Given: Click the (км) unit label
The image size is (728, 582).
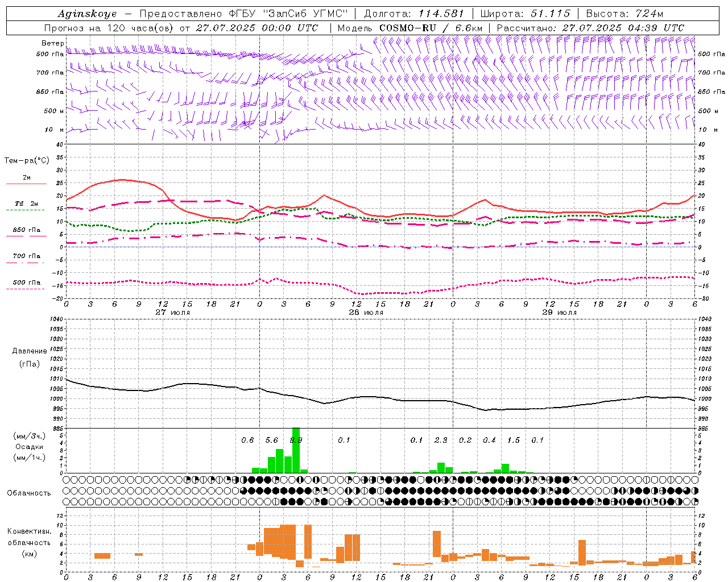Looking at the screenshot, I should [x=30, y=554].
